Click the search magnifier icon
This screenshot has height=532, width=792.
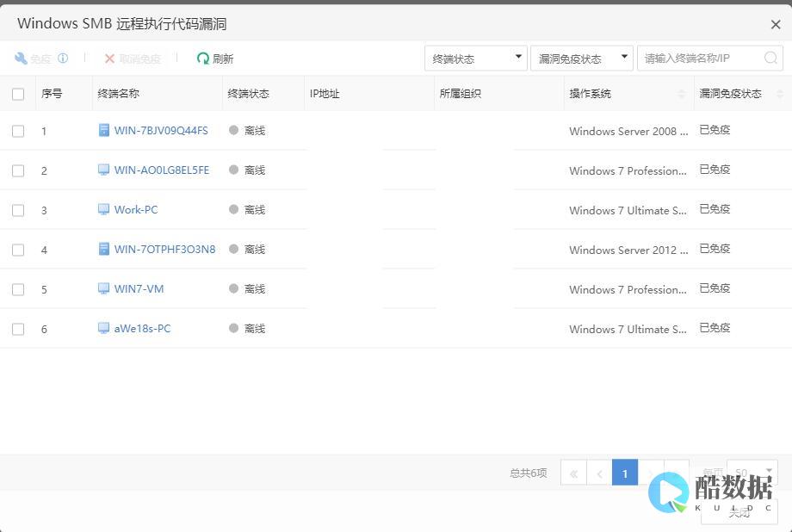point(770,58)
